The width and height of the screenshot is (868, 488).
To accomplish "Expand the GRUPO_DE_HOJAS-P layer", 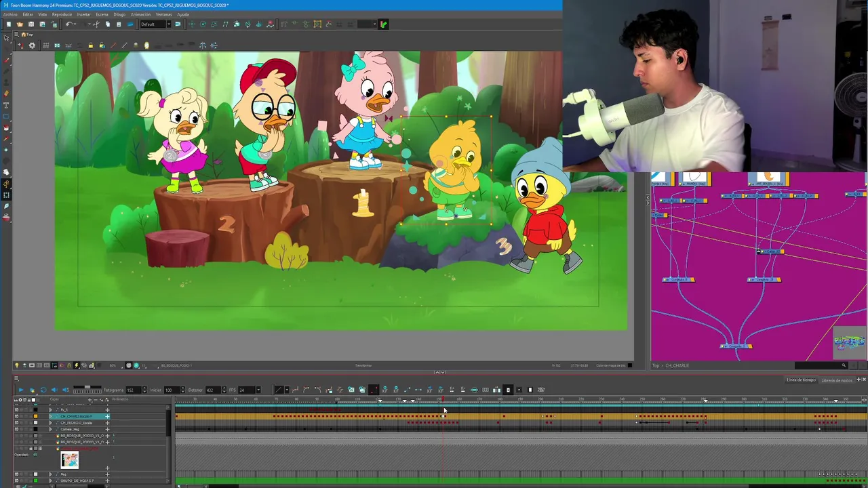I will point(50,481).
